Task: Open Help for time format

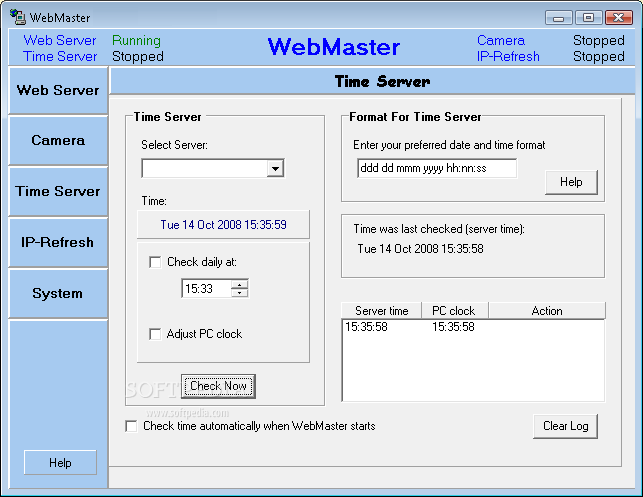Action: [x=571, y=182]
